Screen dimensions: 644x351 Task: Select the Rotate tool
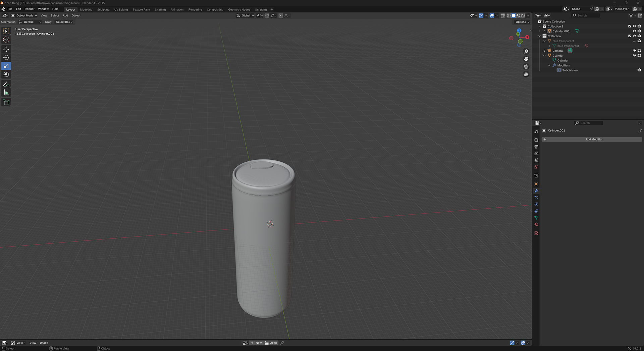pyautogui.click(x=6, y=57)
